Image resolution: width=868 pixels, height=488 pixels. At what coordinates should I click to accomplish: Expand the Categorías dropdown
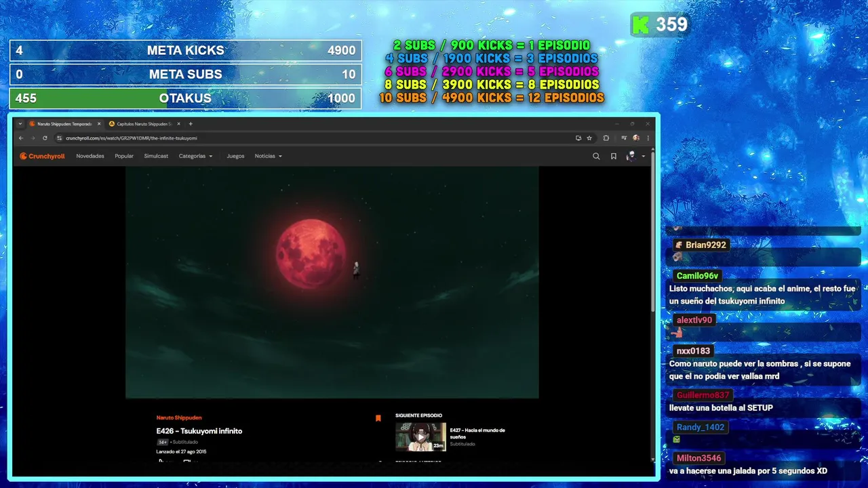click(195, 156)
